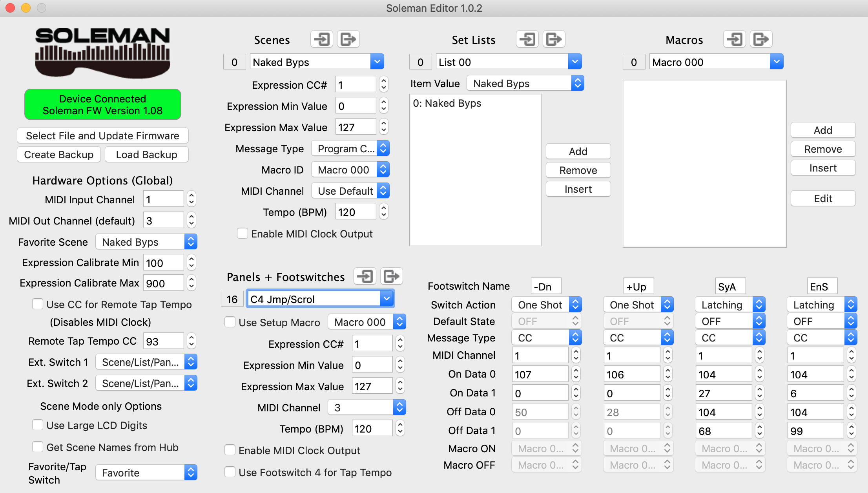868x493 pixels.
Task: Toggle the Use Setup Macro checkbox
Action: (230, 322)
